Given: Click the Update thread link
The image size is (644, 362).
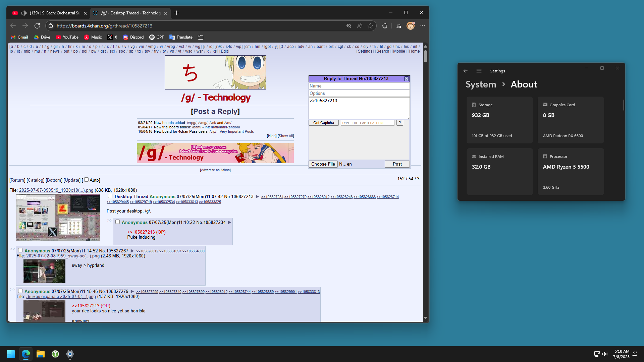Looking at the screenshot, I should tap(72, 180).
